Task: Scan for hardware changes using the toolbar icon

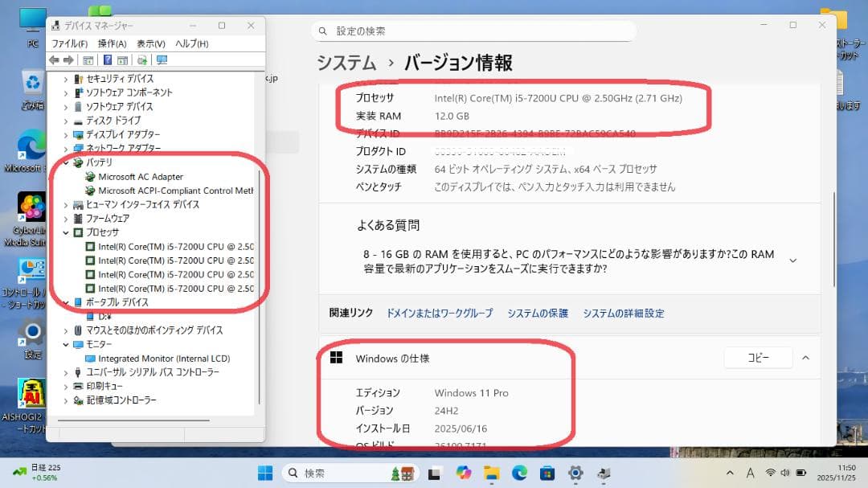Action: point(142,59)
